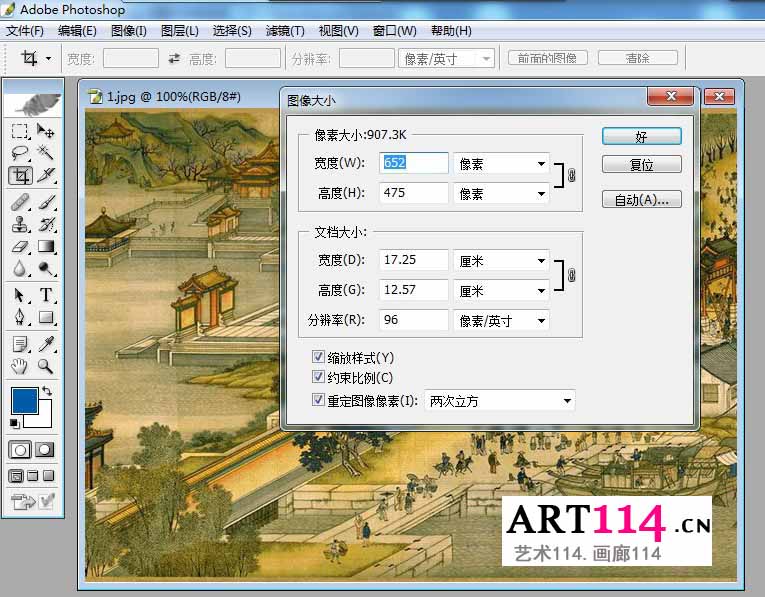Open the 文件(F) menu

click(24, 31)
